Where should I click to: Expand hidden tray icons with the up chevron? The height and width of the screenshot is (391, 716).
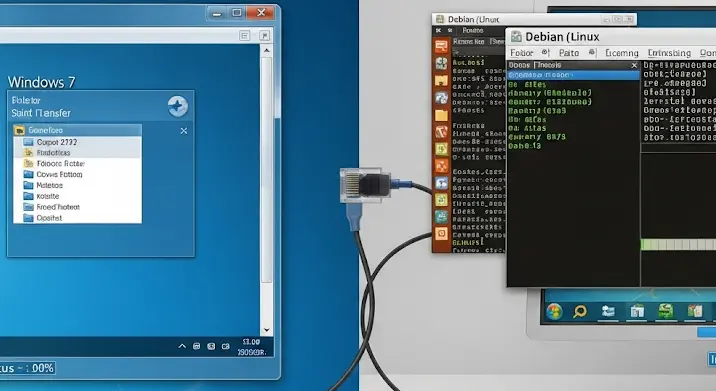[182, 346]
